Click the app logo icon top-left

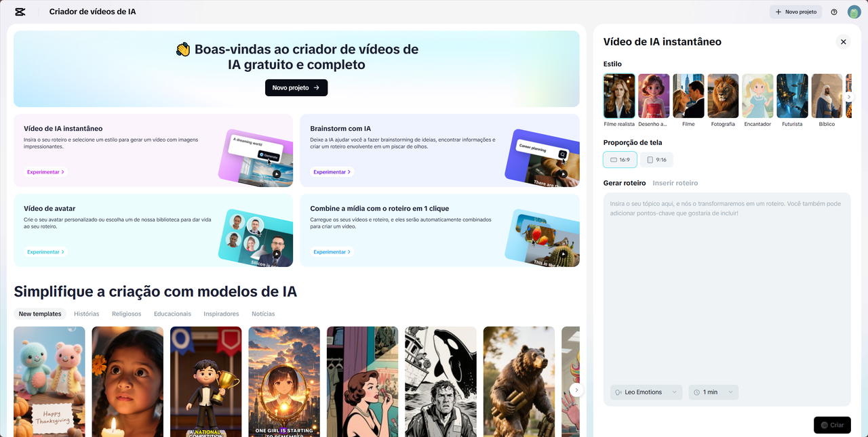[19, 12]
